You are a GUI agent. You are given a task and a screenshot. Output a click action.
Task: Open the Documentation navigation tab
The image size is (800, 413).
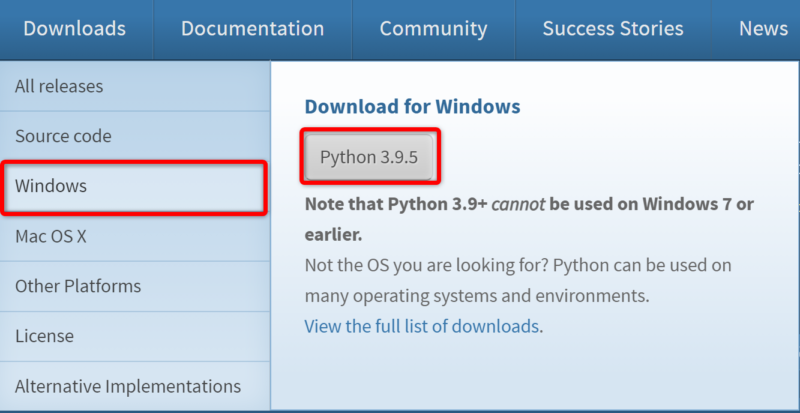pyautogui.click(x=252, y=29)
